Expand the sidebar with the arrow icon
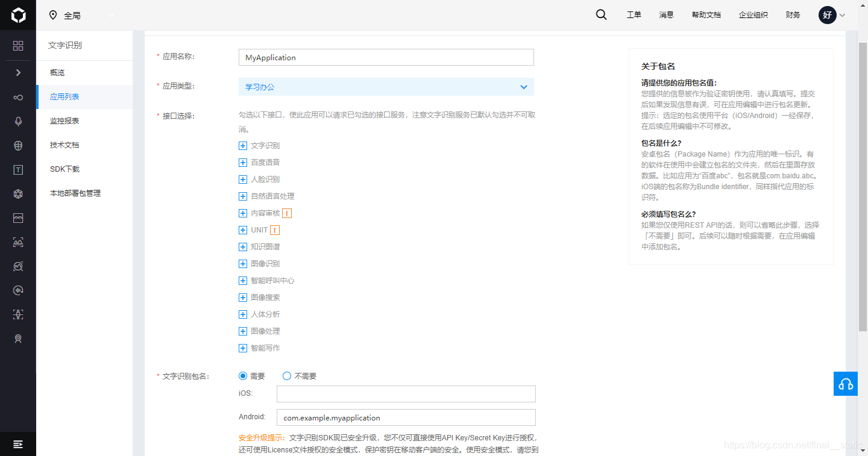 [17, 72]
